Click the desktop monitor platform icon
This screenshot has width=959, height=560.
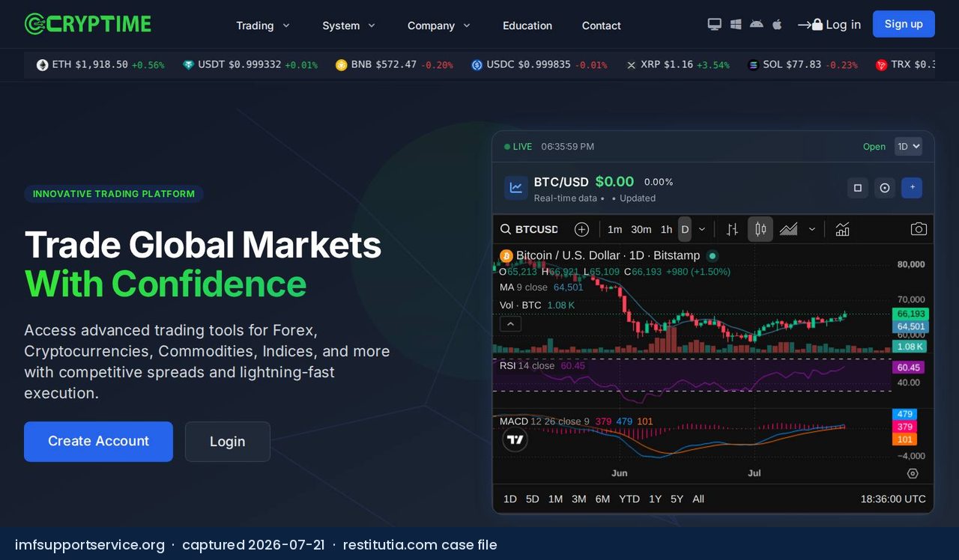click(715, 25)
